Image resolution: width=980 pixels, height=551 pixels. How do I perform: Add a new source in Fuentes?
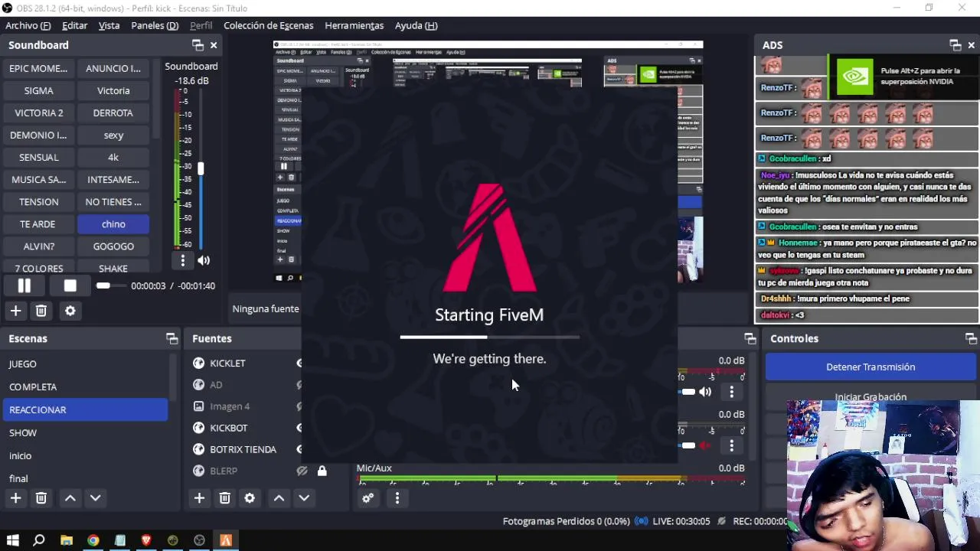coord(199,498)
